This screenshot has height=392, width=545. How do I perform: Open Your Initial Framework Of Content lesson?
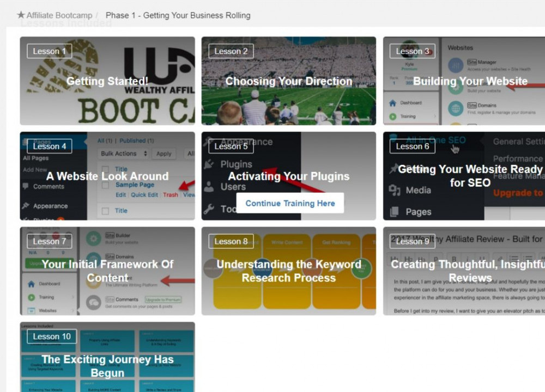[x=107, y=271]
